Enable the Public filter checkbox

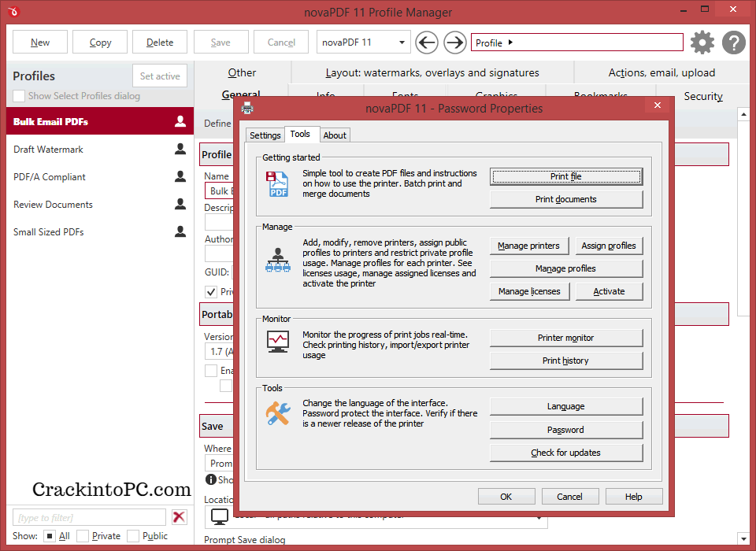click(x=133, y=535)
